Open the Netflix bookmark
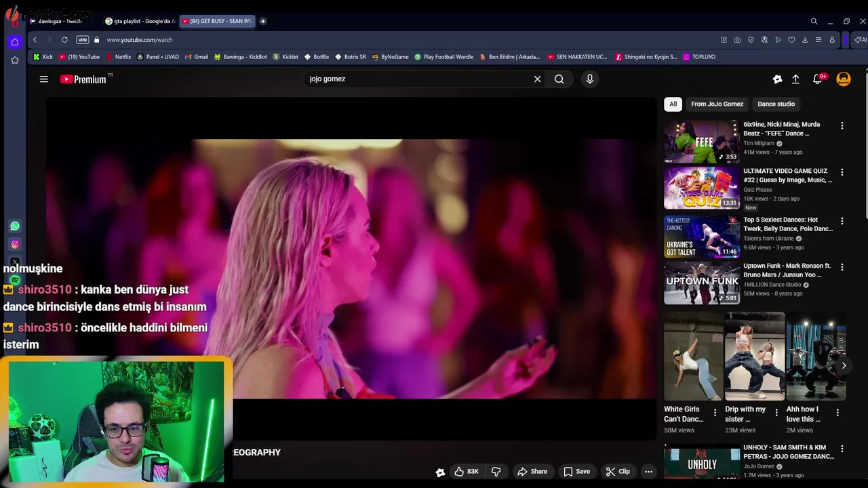Viewport: 868px width, 488px height. click(118, 57)
